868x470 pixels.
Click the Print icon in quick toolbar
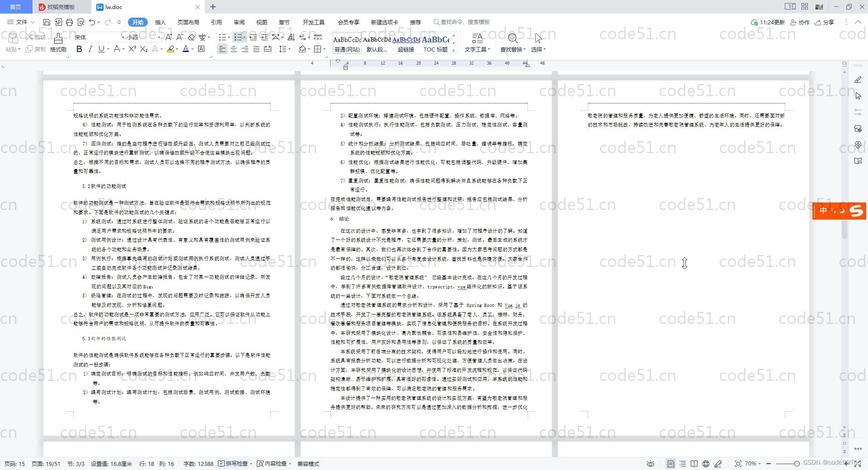pos(69,22)
